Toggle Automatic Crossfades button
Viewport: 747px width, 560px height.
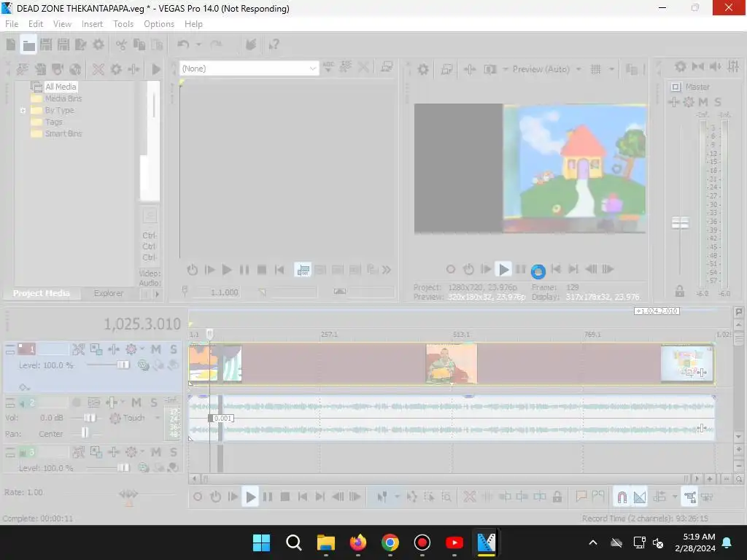tap(640, 497)
